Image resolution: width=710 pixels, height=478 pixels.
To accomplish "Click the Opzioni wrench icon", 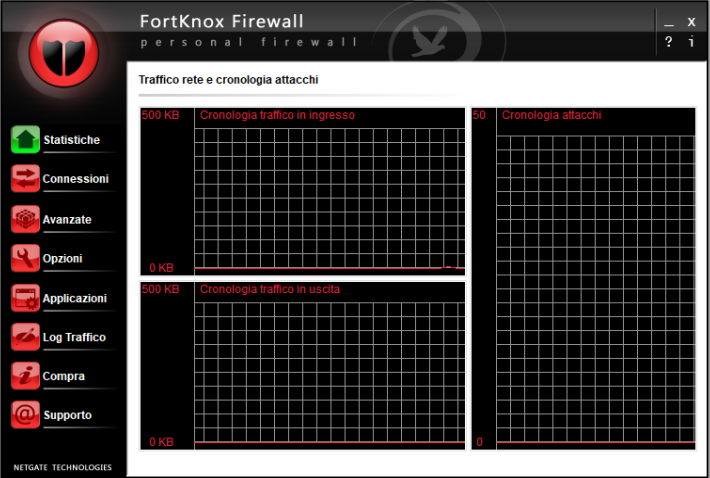I will [25, 258].
